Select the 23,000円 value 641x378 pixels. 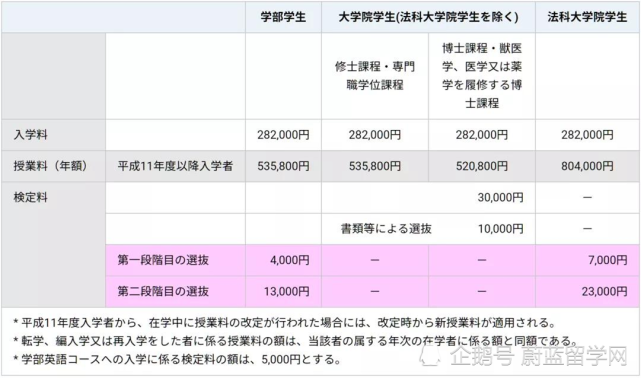pos(605,291)
